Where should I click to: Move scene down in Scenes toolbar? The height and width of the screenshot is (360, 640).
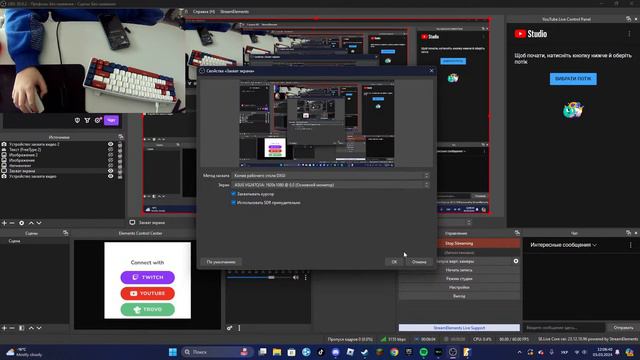(39, 328)
